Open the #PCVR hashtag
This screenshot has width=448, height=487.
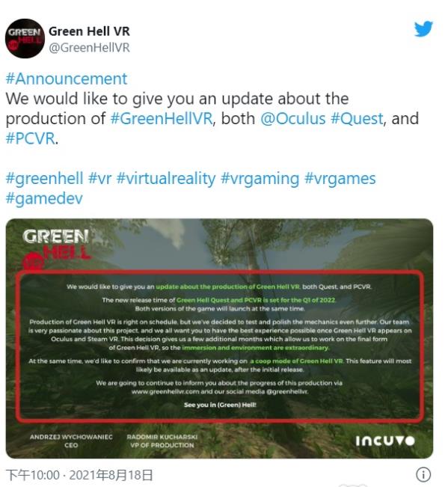31,138
